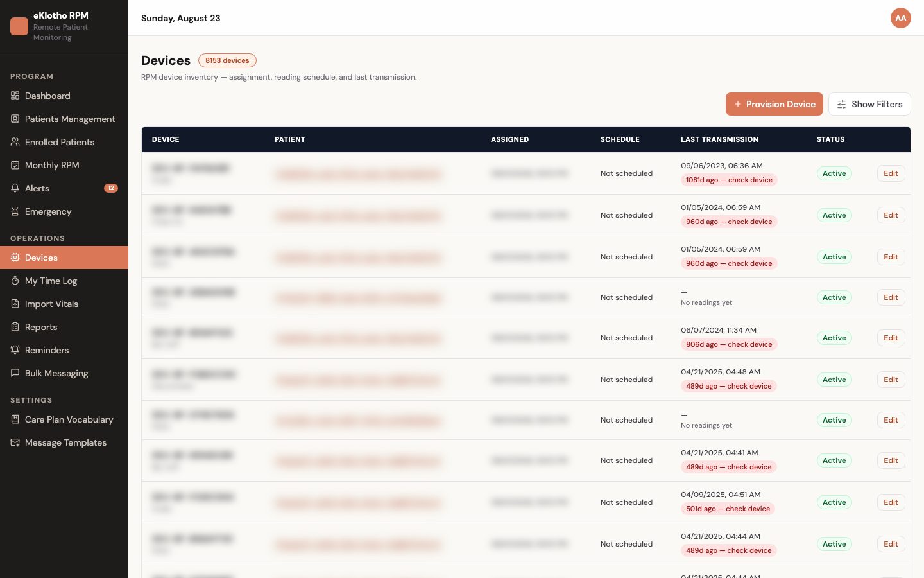Go to Reports
The image size is (924, 578).
(x=64, y=327)
